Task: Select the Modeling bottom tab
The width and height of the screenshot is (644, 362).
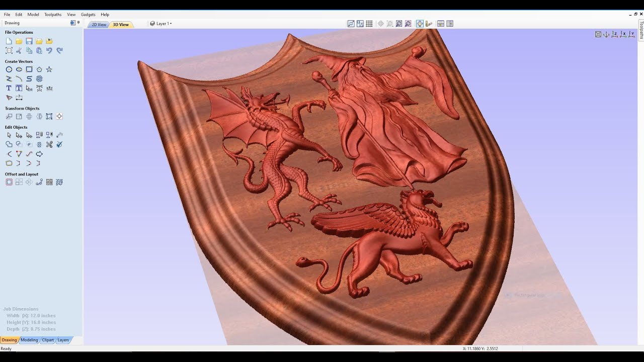Action: click(x=29, y=340)
